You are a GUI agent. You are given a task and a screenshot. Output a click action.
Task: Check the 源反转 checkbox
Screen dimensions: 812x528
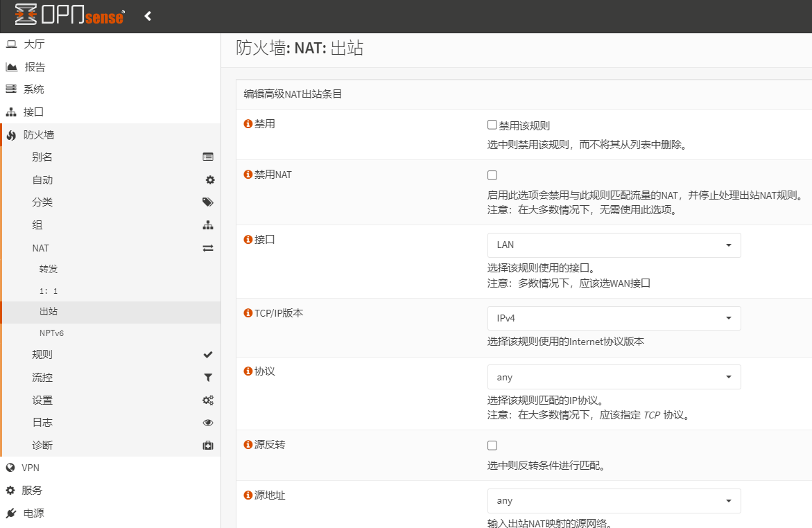click(x=492, y=445)
